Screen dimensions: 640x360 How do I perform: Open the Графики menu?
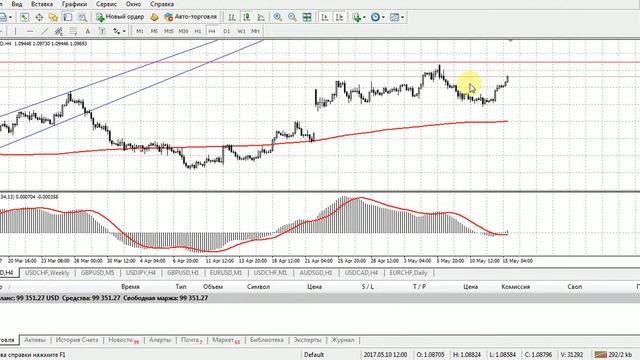click(74, 4)
